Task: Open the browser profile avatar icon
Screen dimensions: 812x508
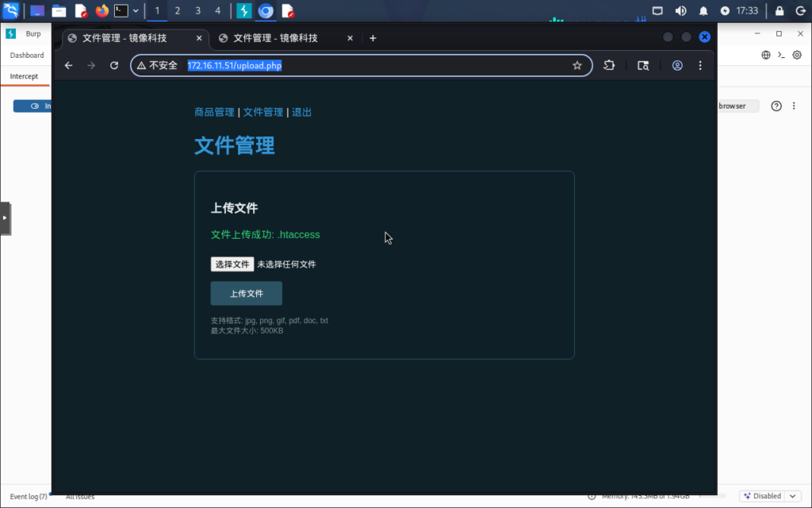Action: pyautogui.click(x=677, y=66)
